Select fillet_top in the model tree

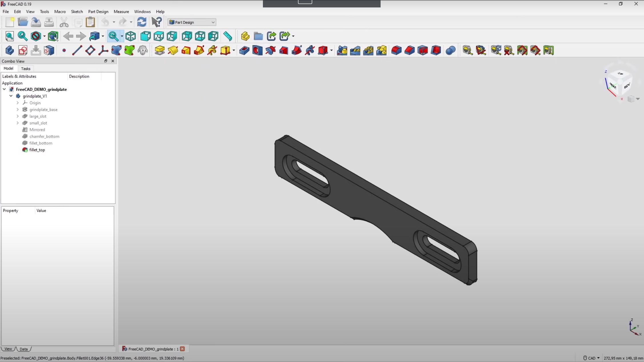[x=37, y=149]
